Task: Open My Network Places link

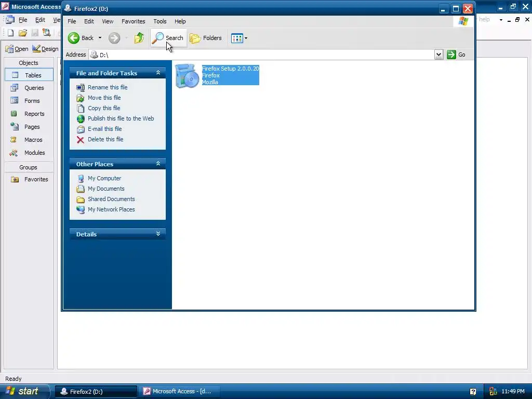Action: click(x=111, y=210)
